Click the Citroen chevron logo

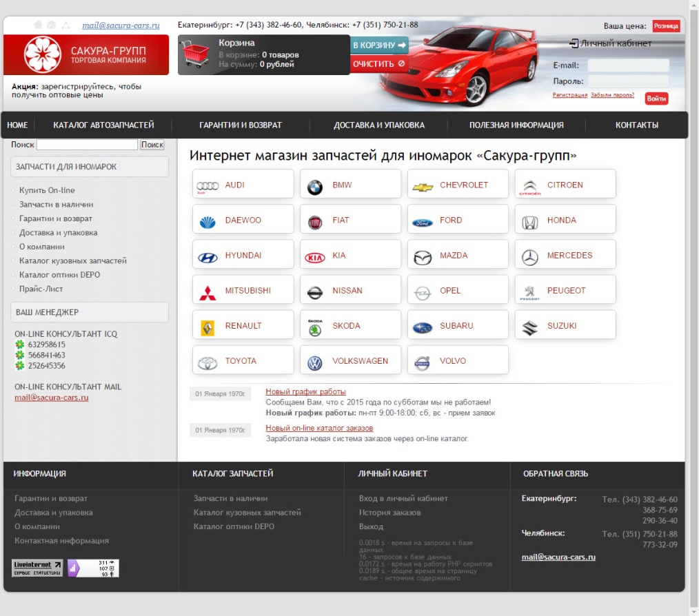tap(529, 187)
